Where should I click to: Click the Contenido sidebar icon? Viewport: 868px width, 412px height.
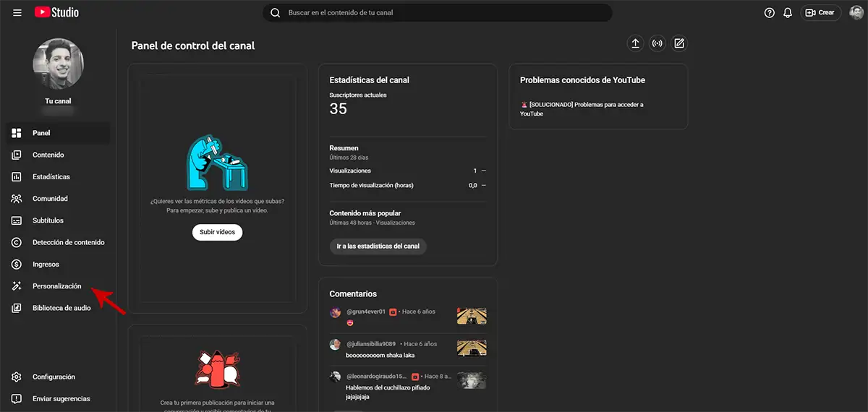(17, 155)
